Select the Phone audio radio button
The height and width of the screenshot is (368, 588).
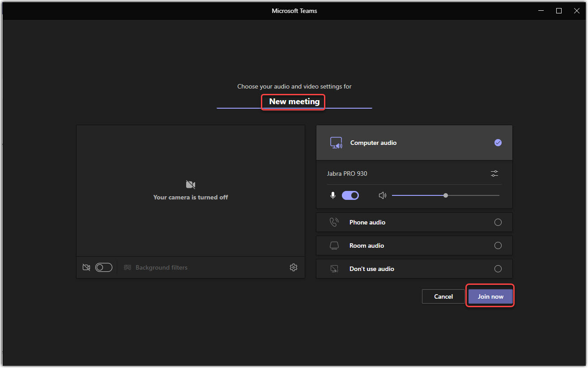coord(498,222)
